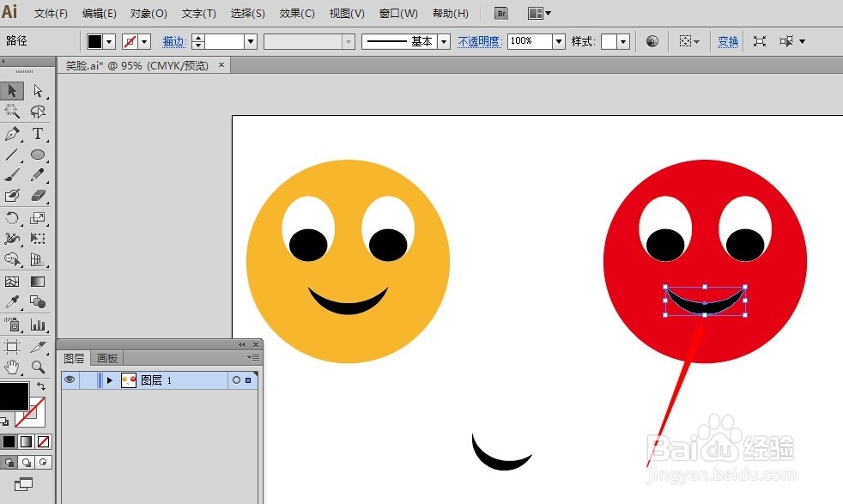
Task: Open the stroke weight dropdown arrow
Action: (251, 41)
